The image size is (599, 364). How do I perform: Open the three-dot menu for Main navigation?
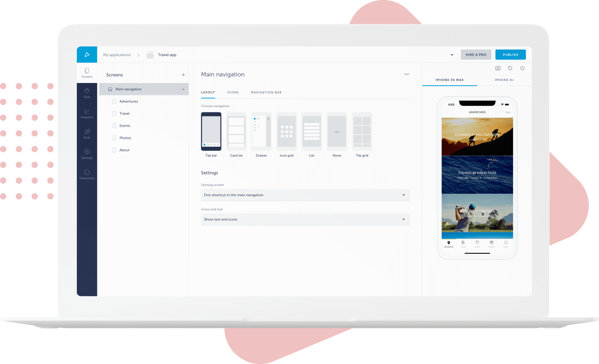point(407,74)
